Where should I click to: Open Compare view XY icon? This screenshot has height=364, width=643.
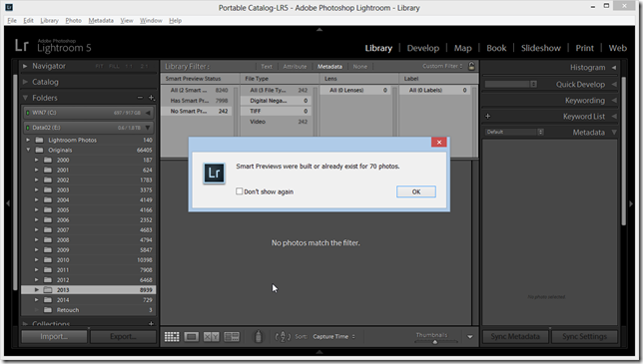(x=211, y=336)
